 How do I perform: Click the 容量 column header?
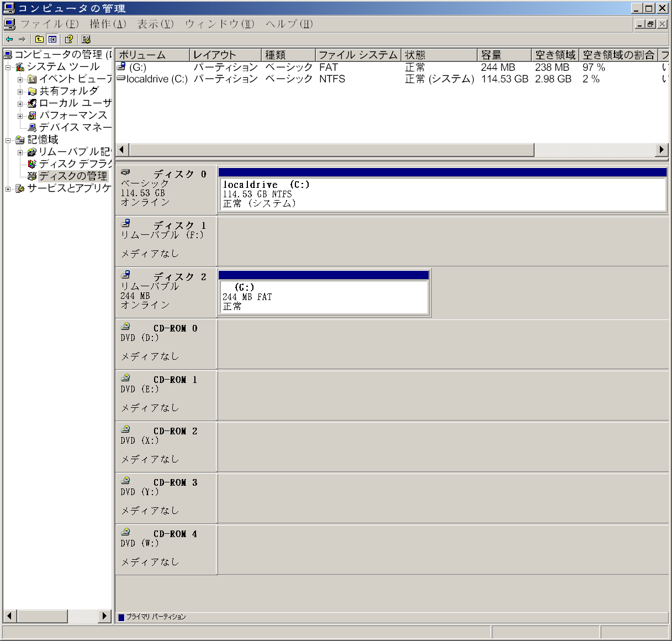coord(504,55)
